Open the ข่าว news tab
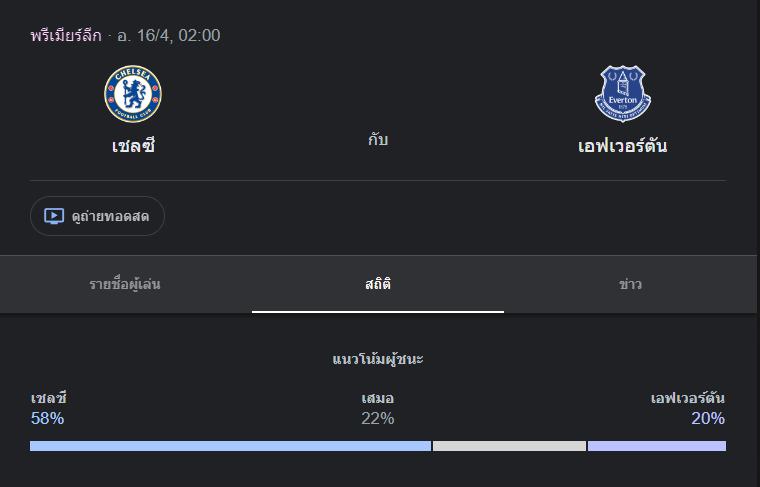 click(x=630, y=284)
